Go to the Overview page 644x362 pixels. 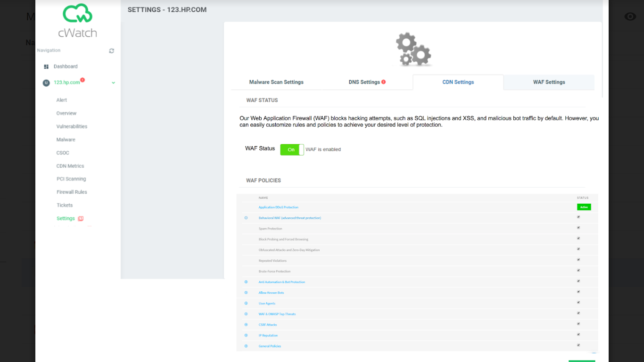66,113
